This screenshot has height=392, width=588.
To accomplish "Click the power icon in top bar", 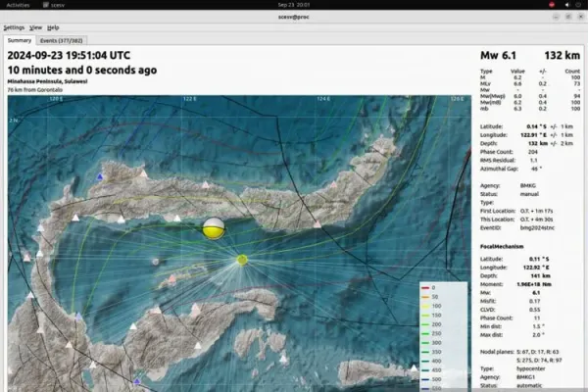I will pos(578,5).
